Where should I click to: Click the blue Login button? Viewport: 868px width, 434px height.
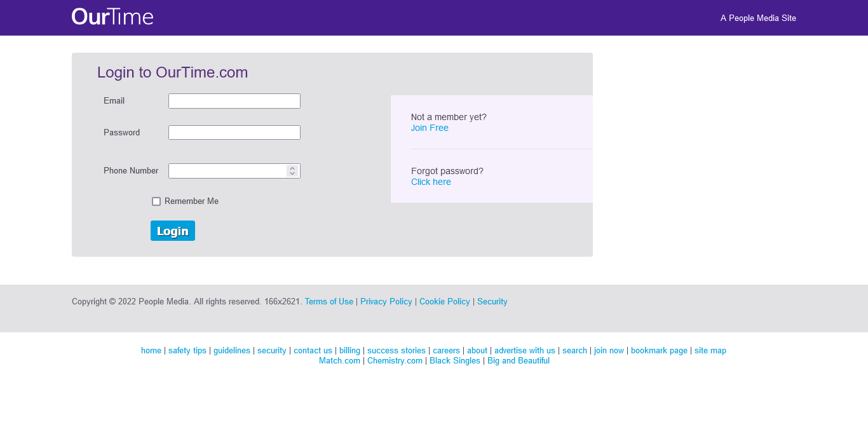click(x=173, y=231)
